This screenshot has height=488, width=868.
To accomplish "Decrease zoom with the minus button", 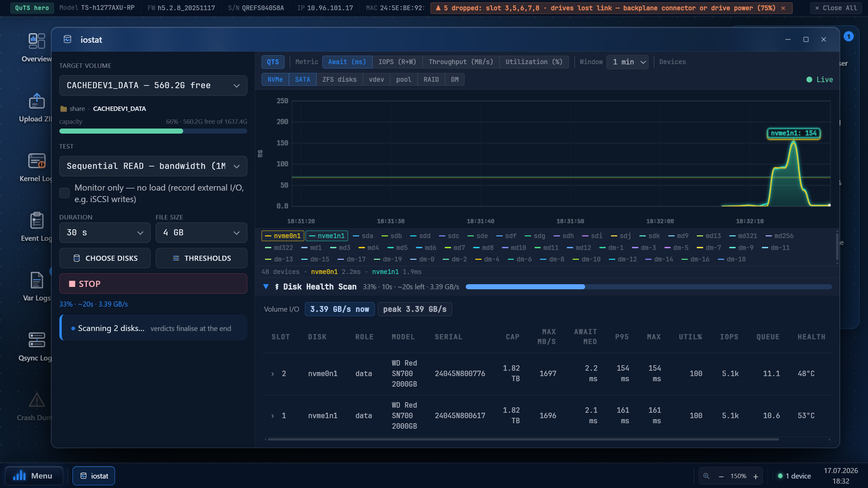I will point(721,476).
